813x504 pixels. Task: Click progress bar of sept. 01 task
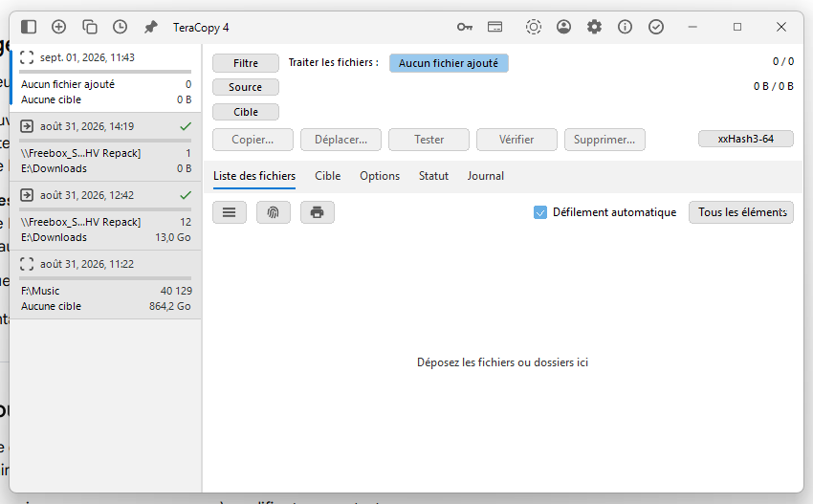pos(105,72)
